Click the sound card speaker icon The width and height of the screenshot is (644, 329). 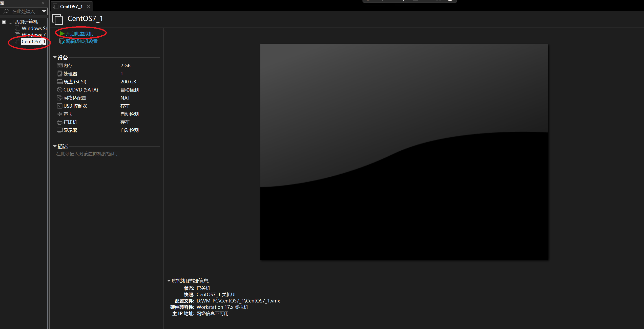click(59, 114)
